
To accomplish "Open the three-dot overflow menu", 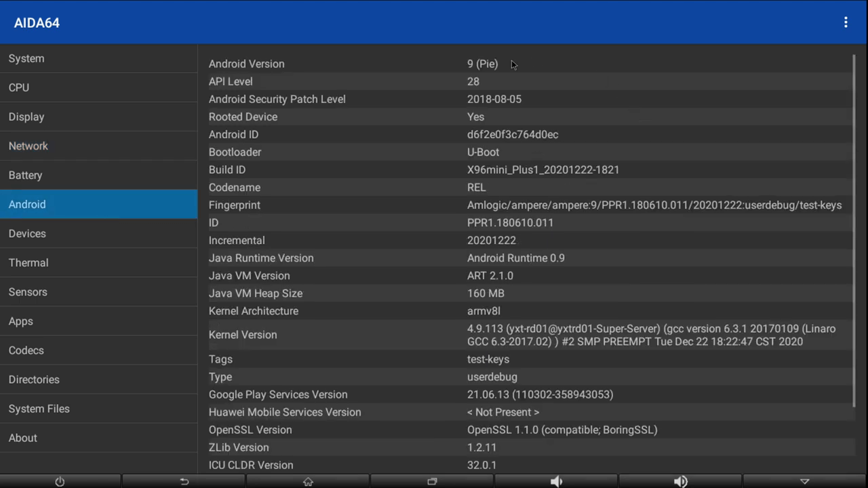I will tap(846, 22).
